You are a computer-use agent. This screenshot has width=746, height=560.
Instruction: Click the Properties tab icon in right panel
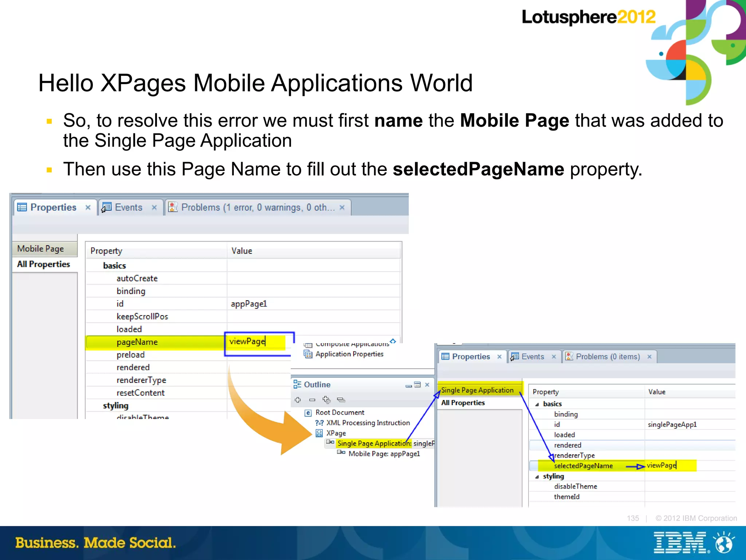(x=445, y=357)
